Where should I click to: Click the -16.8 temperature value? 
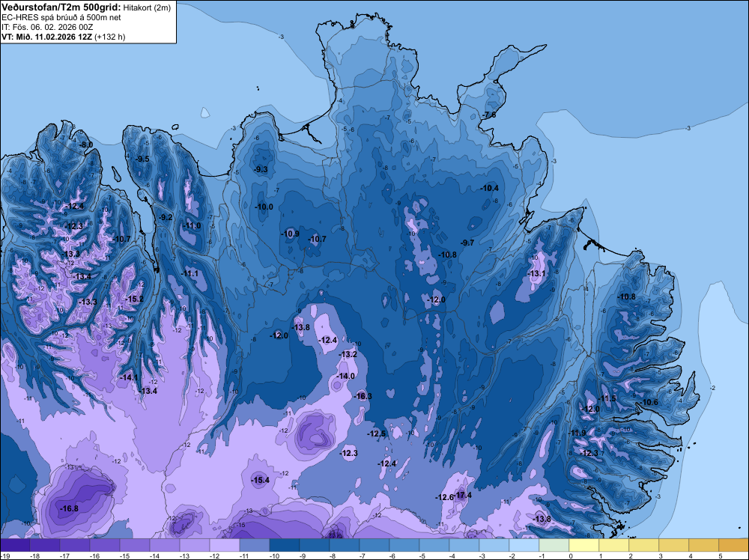69,508
